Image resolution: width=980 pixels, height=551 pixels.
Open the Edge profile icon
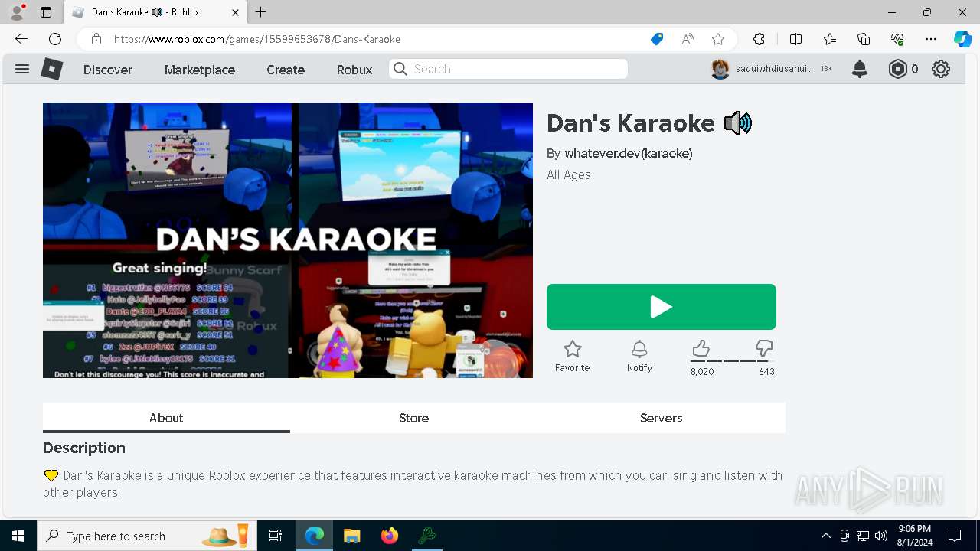(16, 12)
